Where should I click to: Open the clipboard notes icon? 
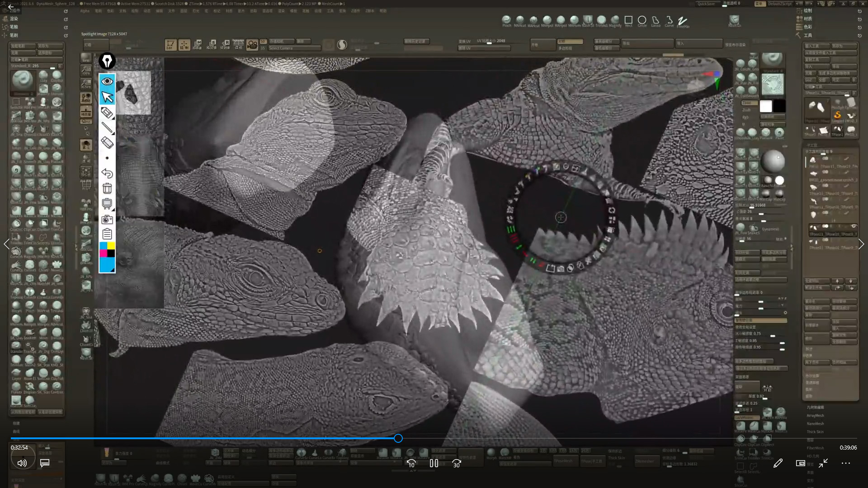click(x=107, y=234)
